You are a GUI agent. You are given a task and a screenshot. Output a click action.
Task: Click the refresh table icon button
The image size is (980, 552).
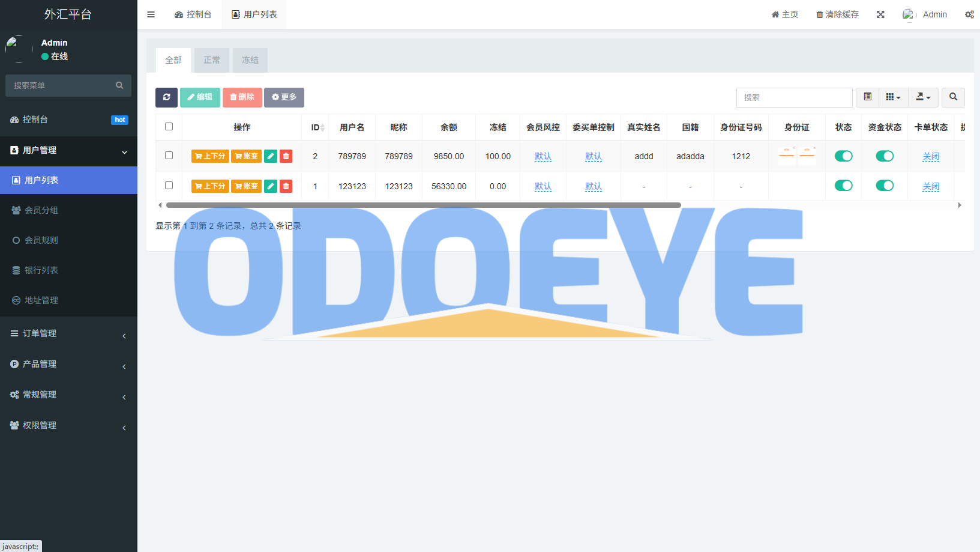[x=166, y=97]
